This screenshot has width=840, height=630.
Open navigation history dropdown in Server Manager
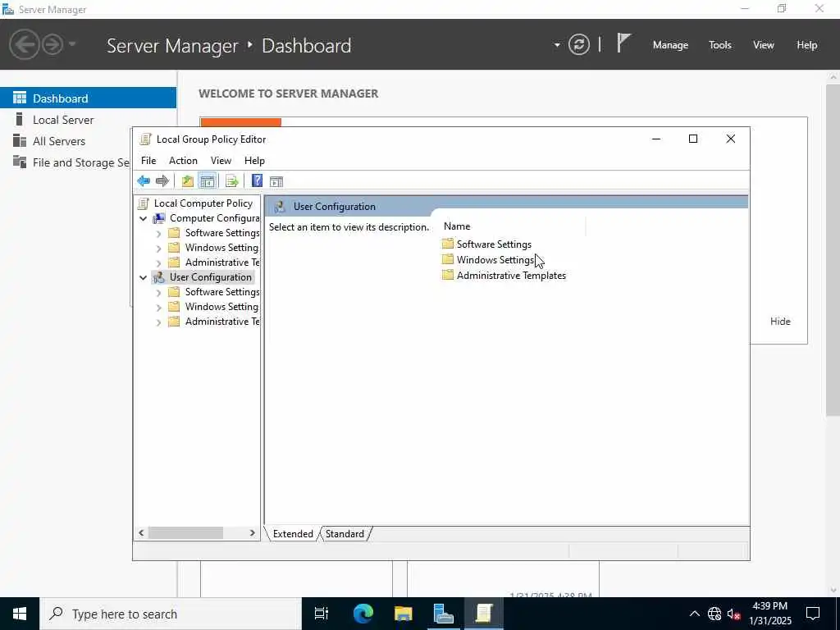[72, 44]
